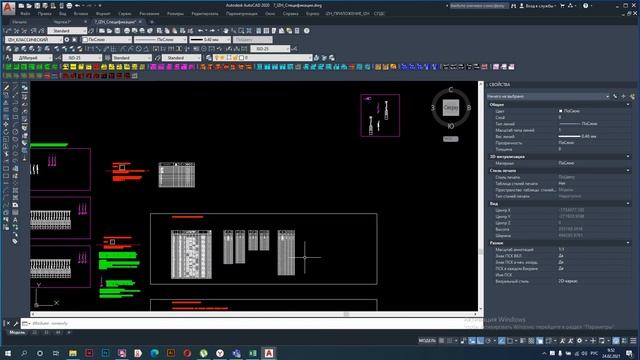Open the layer '0' dropdown list
This screenshot has height=360, width=640.
[x=263, y=58]
